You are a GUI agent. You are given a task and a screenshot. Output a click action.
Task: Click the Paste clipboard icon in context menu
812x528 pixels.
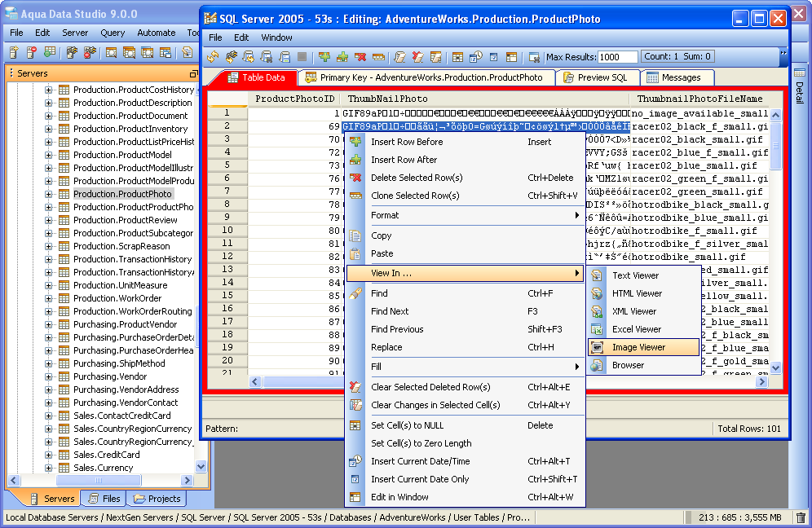point(355,253)
